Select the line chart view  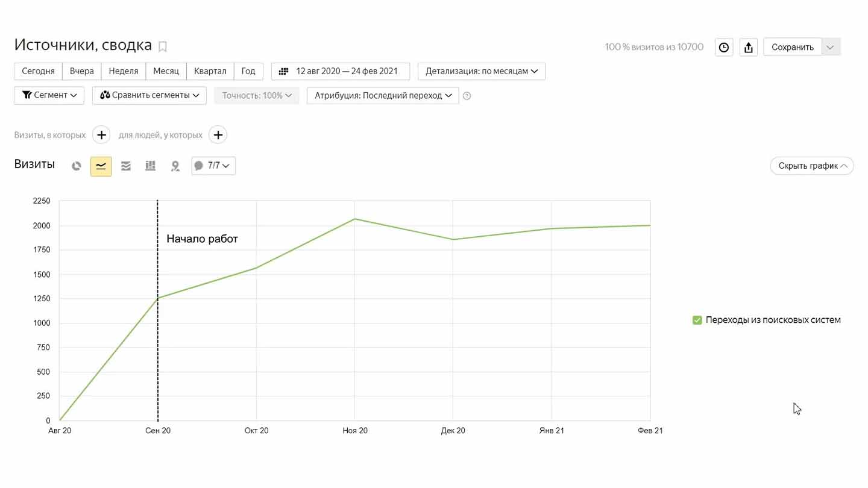click(x=101, y=166)
